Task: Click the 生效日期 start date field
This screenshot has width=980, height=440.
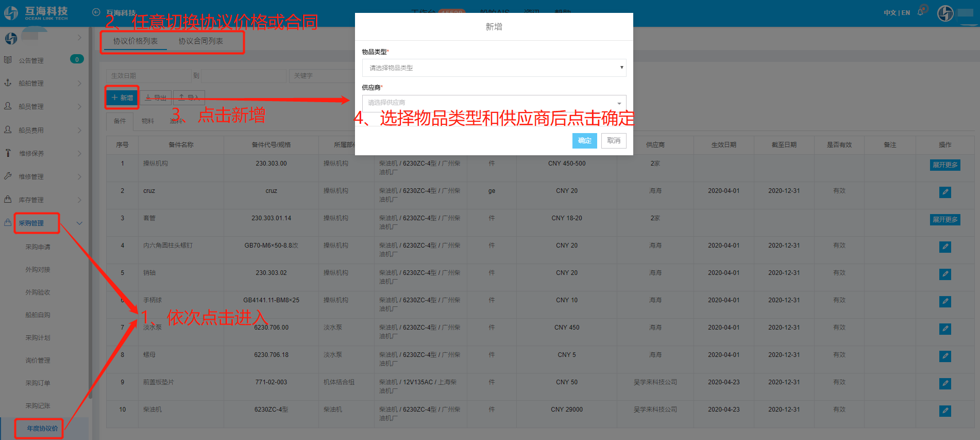Action: pyautogui.click(x=149, y=75)
